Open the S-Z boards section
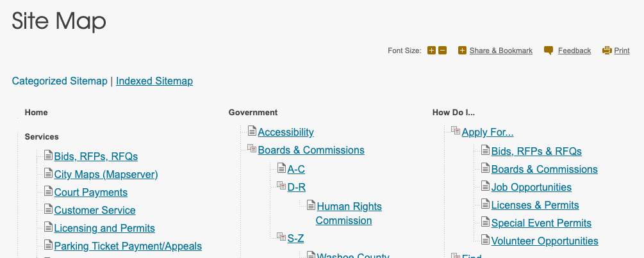 [x=295, y=238]
